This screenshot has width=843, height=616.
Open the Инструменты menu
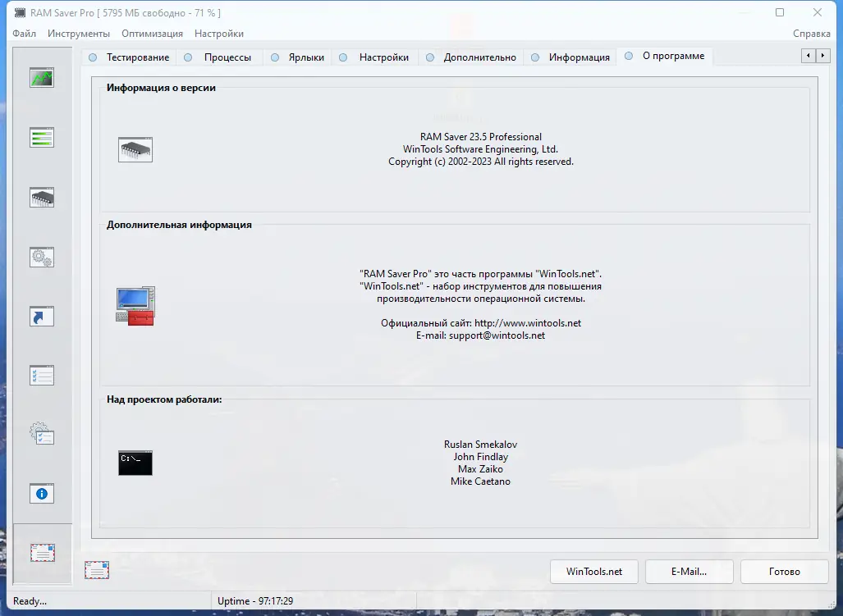(78, 34)
